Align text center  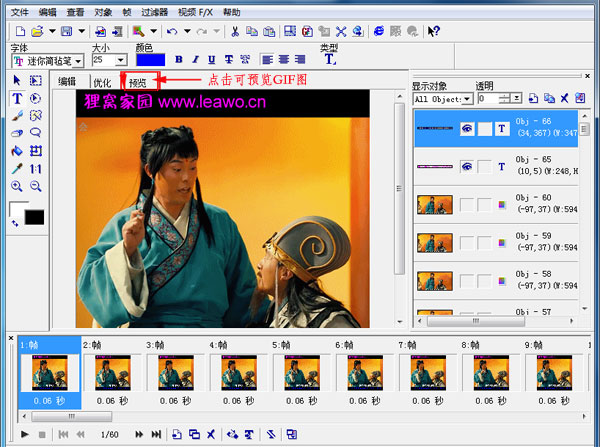284,59
